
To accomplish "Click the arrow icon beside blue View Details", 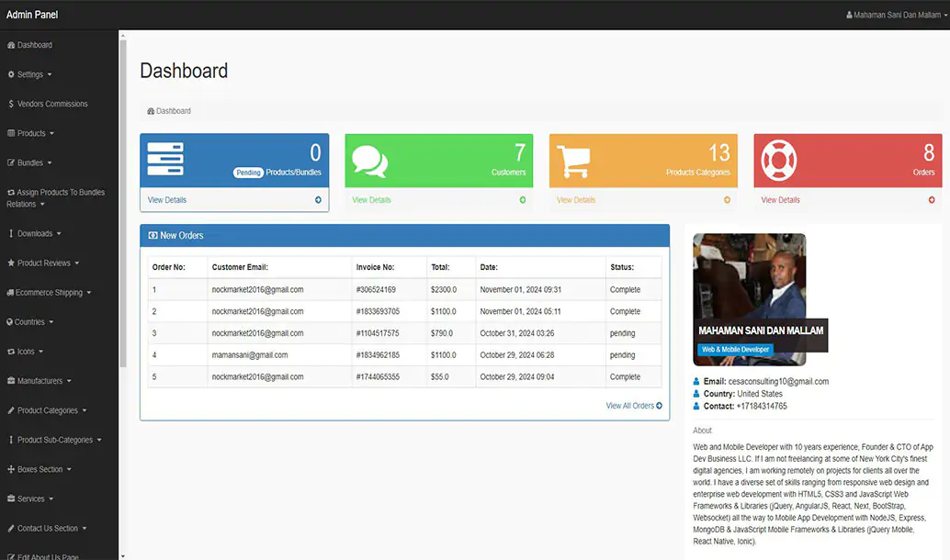I will (318, 200).
